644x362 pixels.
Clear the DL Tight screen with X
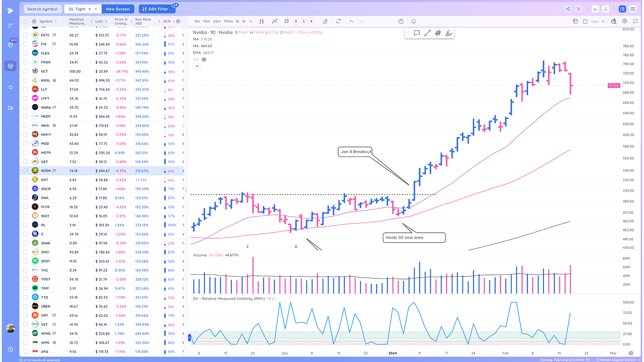(x=89, y=9)
